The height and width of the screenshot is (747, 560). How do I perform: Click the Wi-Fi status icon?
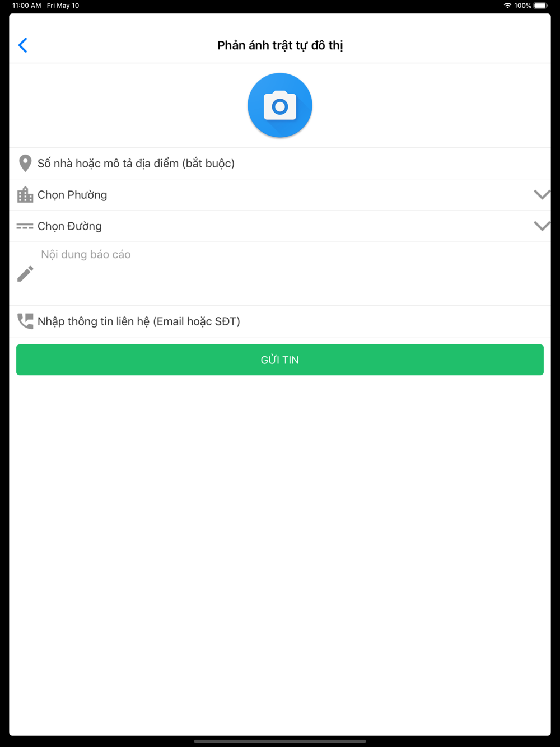pos(507,6)
